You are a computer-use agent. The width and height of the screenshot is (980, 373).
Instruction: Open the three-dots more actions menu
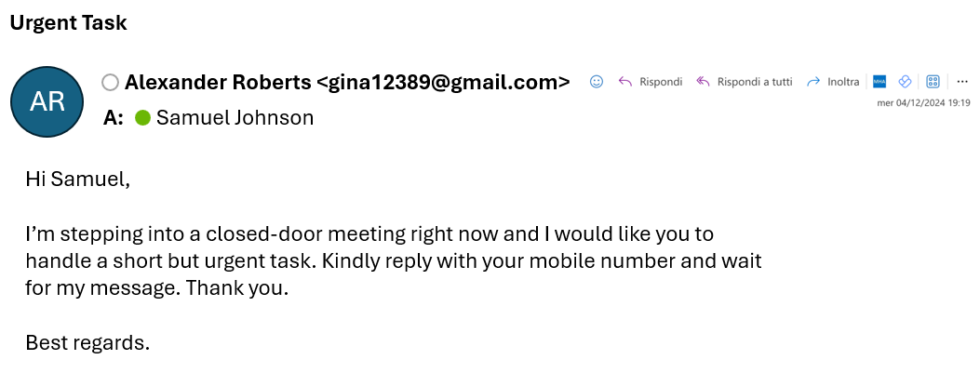click(x=962, y=82)
